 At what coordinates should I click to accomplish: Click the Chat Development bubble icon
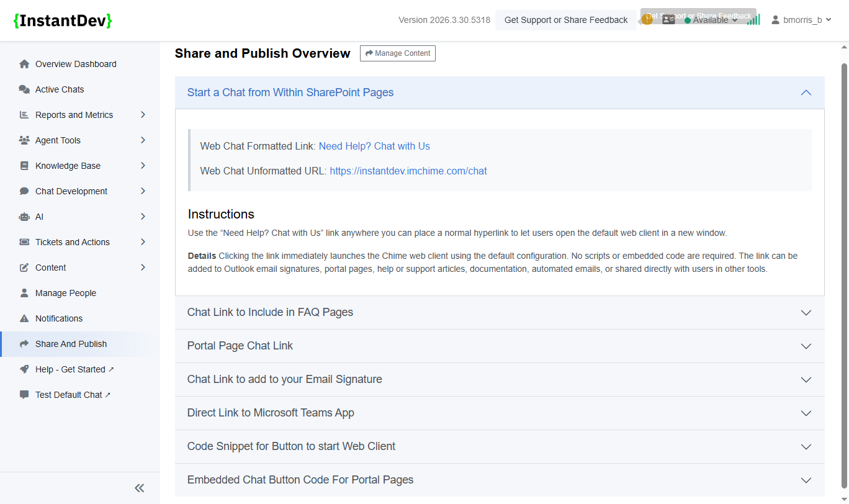click(24, 191)
